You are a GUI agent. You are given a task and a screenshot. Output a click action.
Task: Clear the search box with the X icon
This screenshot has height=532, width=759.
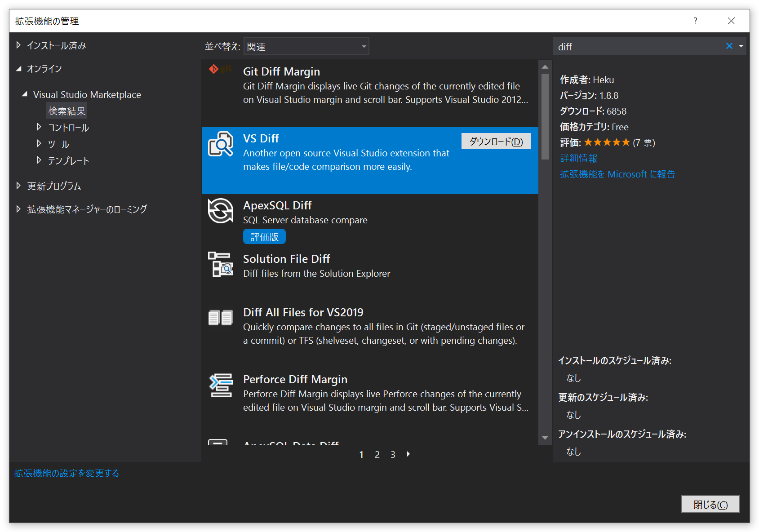[729, 46]
